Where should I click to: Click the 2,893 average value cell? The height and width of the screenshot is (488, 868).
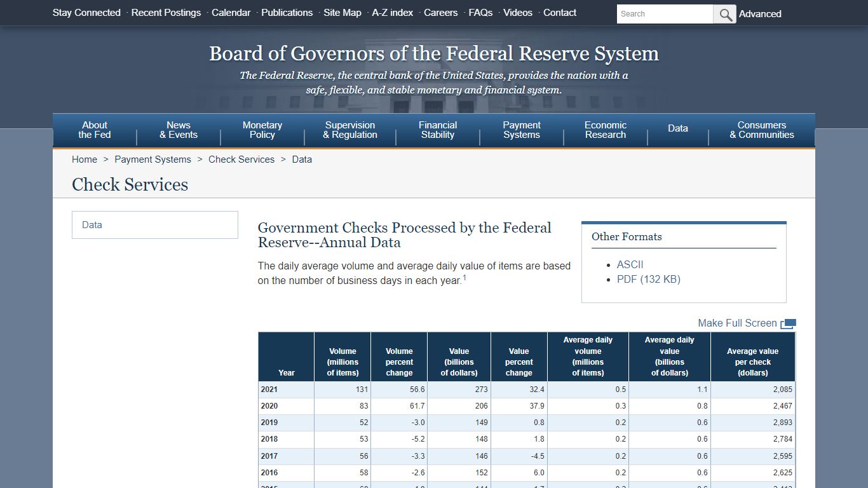(x=753, y=423)
